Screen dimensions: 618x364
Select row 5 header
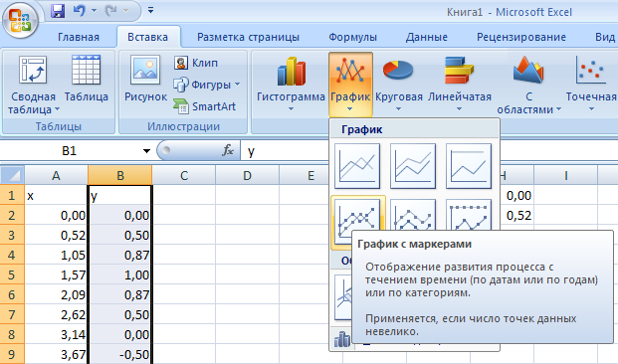pos(12,274)
